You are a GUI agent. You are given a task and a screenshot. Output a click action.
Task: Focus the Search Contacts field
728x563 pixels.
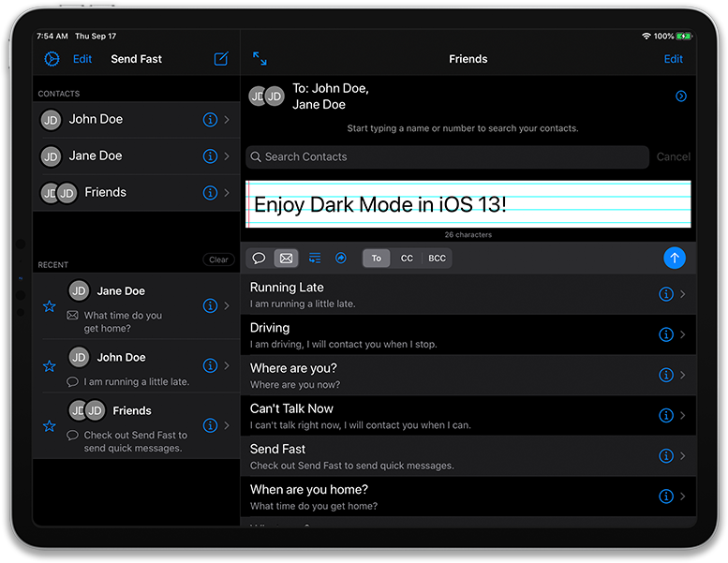[x=447, y=156]
